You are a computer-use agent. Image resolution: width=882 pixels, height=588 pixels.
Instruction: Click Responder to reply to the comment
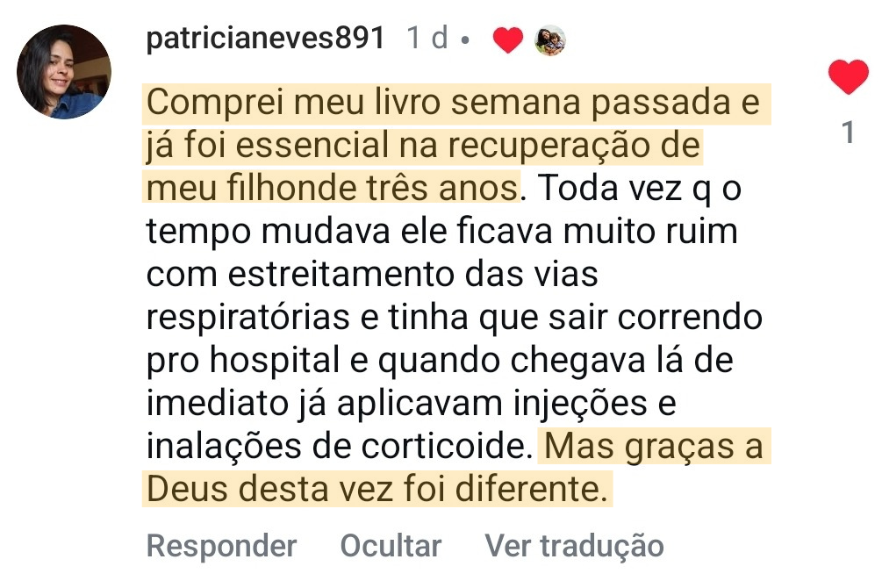221,545
